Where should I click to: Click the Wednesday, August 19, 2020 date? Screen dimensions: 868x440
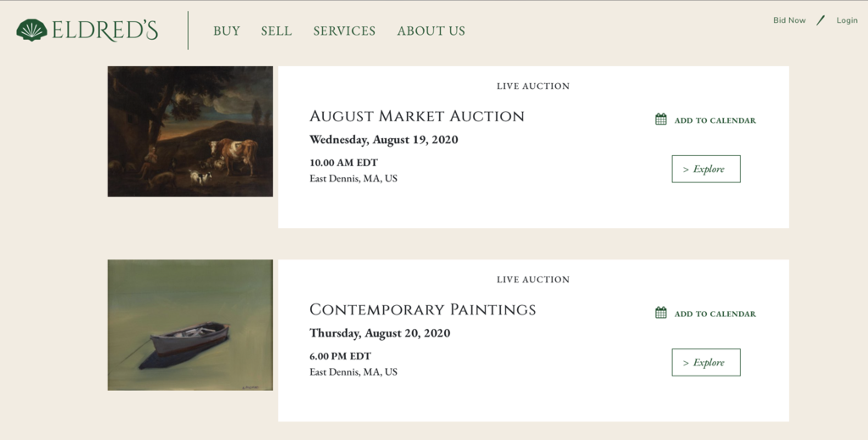pos(383,140)
